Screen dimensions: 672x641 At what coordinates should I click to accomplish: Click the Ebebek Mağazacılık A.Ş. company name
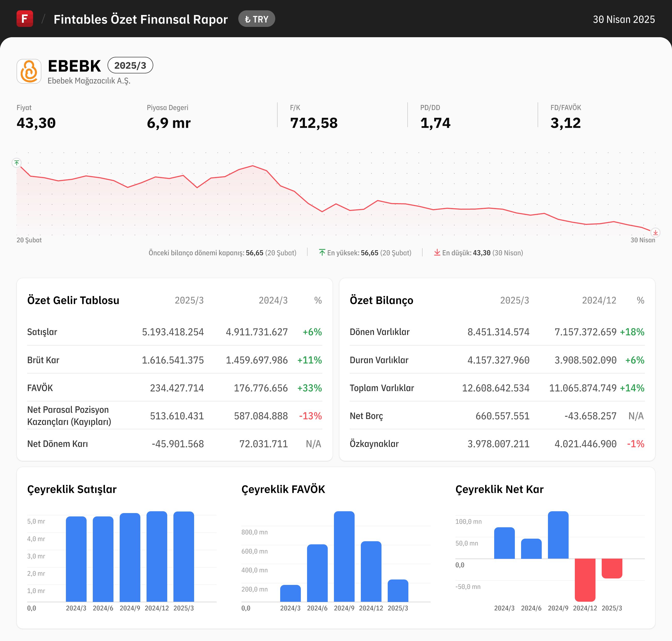pos(89,81)
